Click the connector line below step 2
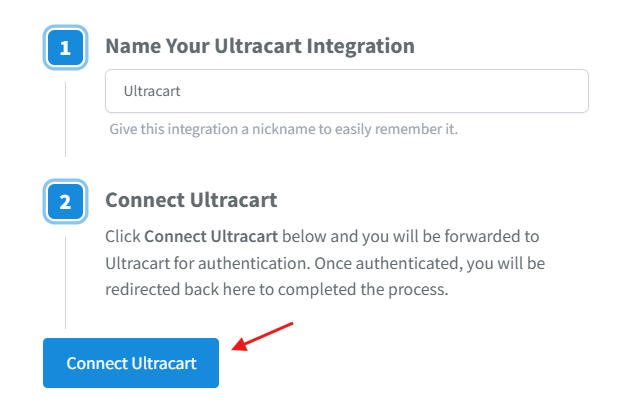634x414 pixels. click(x=66, y=283)
